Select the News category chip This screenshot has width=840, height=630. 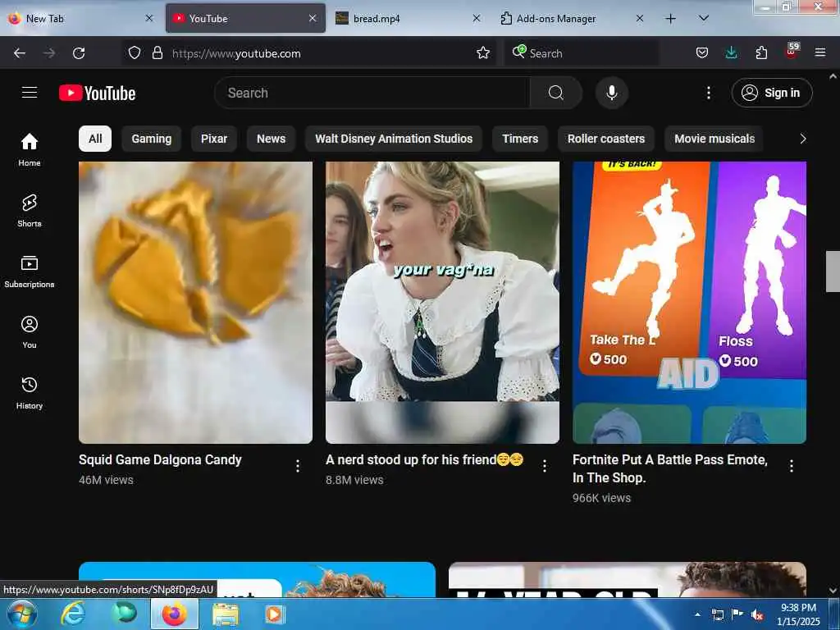(x=271, y=139)
